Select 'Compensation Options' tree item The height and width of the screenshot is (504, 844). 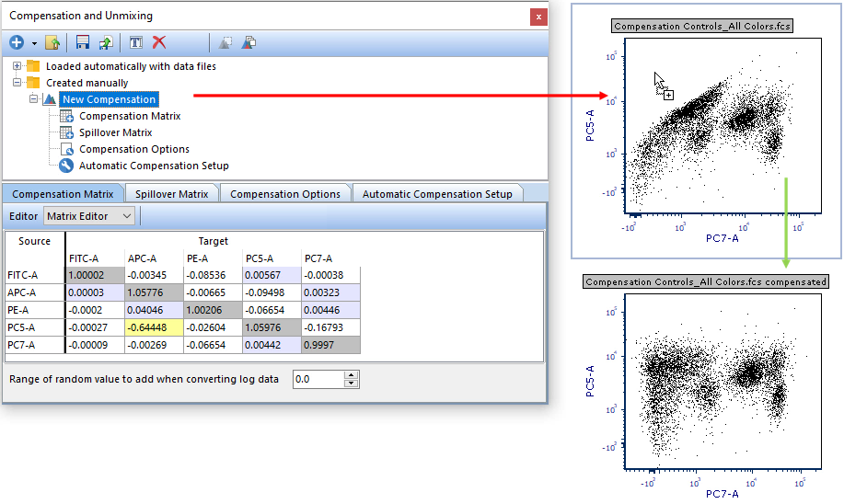(134, 149)
